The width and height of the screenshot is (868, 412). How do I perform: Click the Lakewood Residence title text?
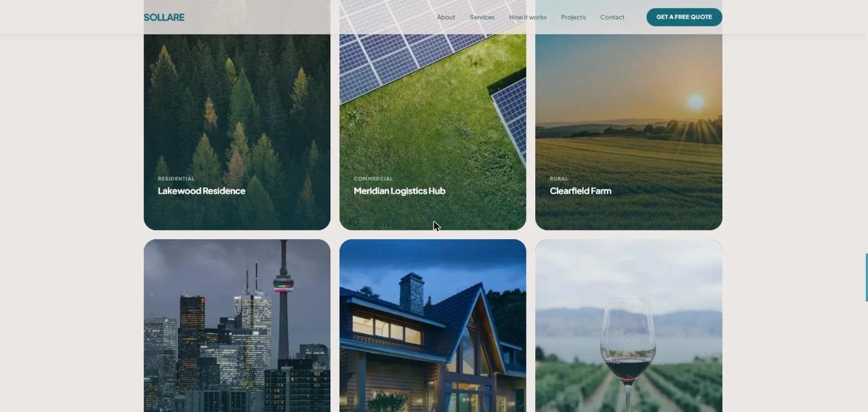[x=201, y=191]
